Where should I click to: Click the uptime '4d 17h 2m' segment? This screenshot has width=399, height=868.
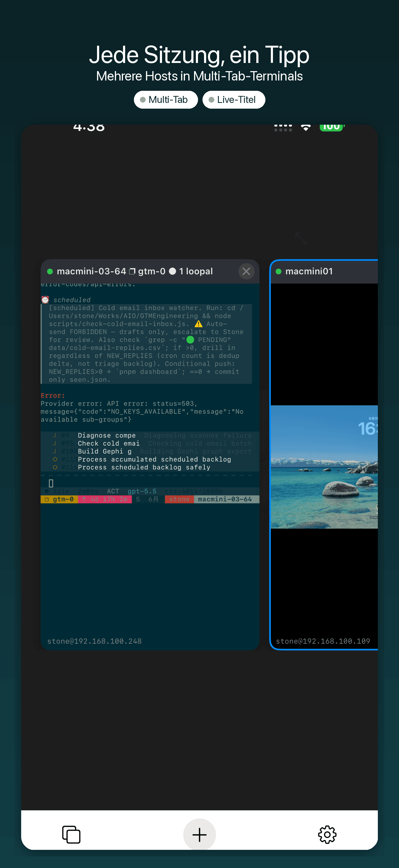pos(105,499)
